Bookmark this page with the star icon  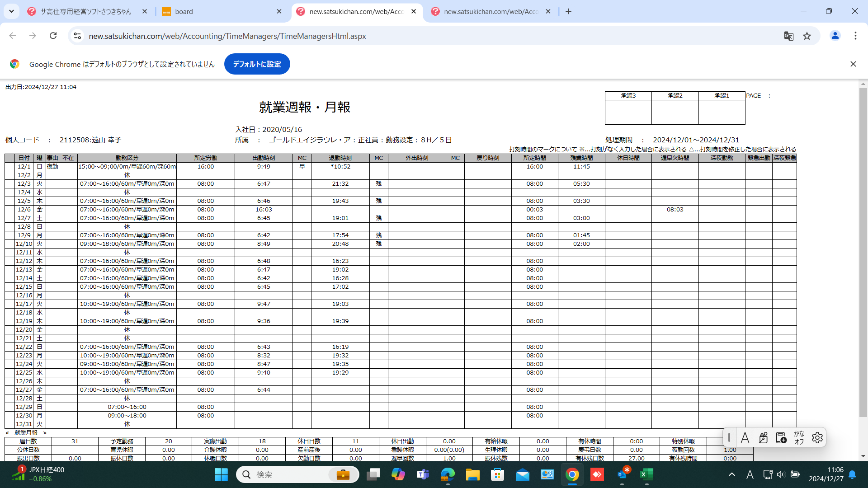[807, 36]
